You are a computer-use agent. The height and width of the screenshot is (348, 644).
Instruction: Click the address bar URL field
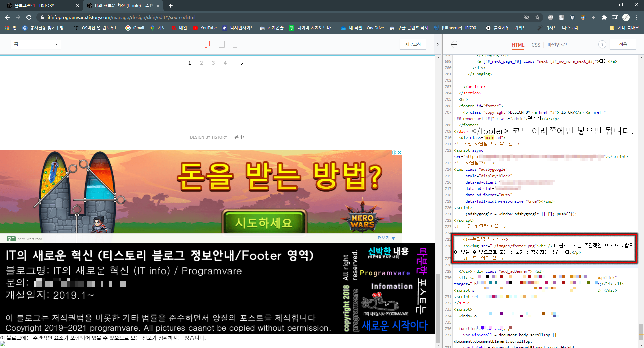click(x=282, y=17)
